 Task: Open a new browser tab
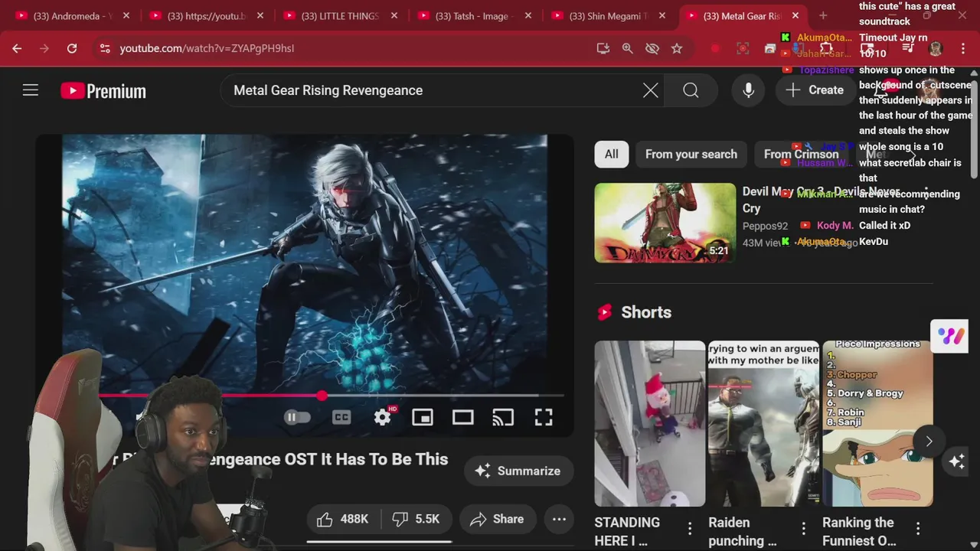[823, 15]
